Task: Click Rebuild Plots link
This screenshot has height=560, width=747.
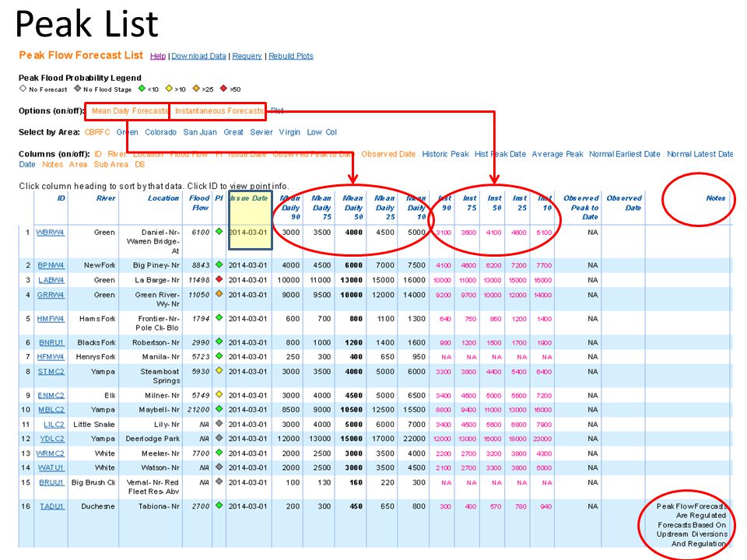Action: click(x=290, y=56)
